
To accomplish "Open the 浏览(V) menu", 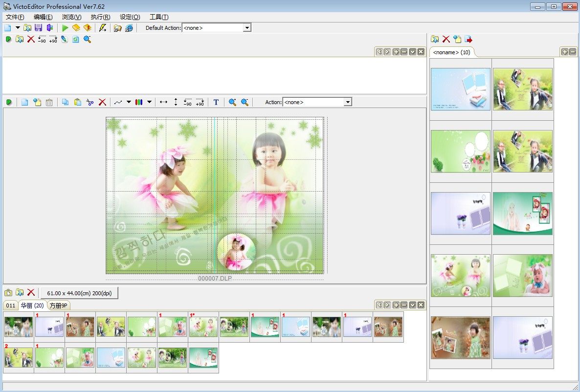I will click(72, 17).
